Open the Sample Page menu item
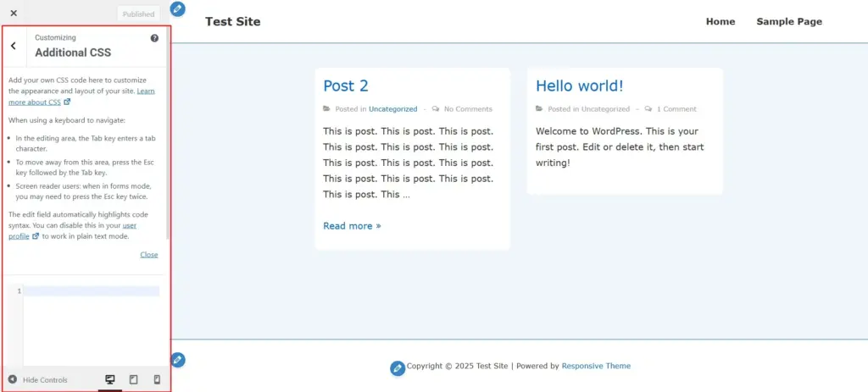The height and width of the screenshot is (392, 868). coord(789,21)
